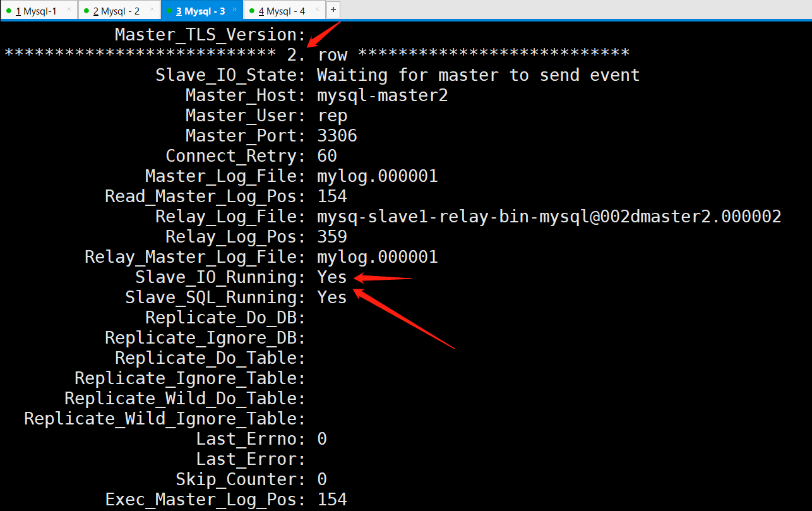The image size is (812, 511).
Task: Close the Mysql - 4 session tab
Action: [x=316, y=9]
